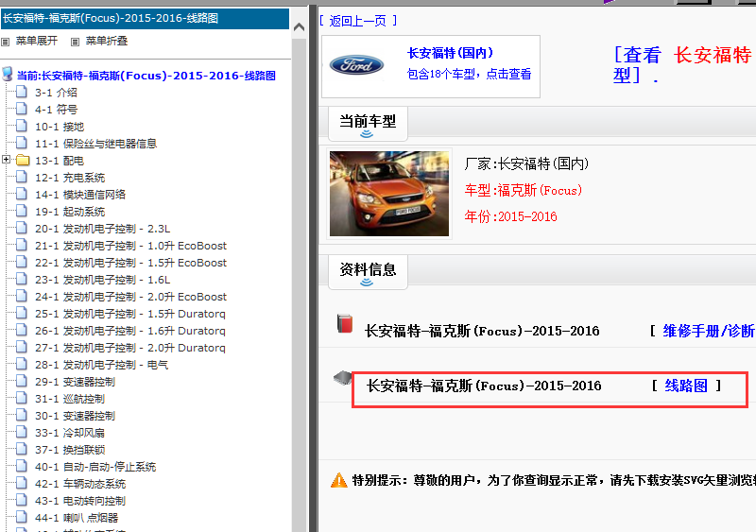
Task: Open 26-1 发动机电子控制 1.6升 Duratorq
Action: click(129, 331)
